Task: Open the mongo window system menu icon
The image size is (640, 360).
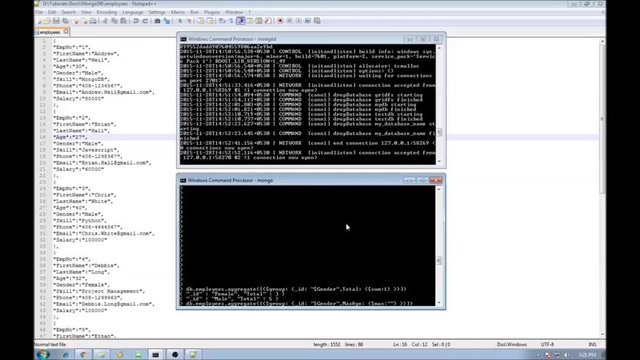Action: (x=183, y=180)
